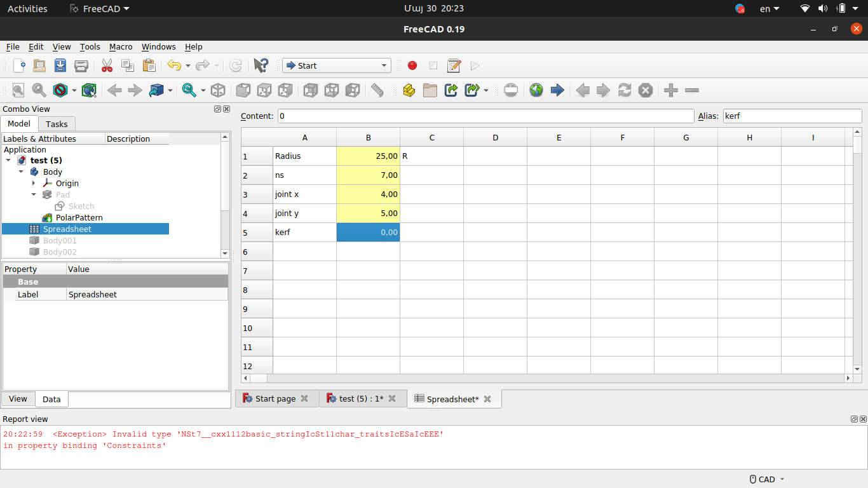This screenshot has height=488, width=868.
Task: Open website with the globe icon
Action: click(536, 90)
